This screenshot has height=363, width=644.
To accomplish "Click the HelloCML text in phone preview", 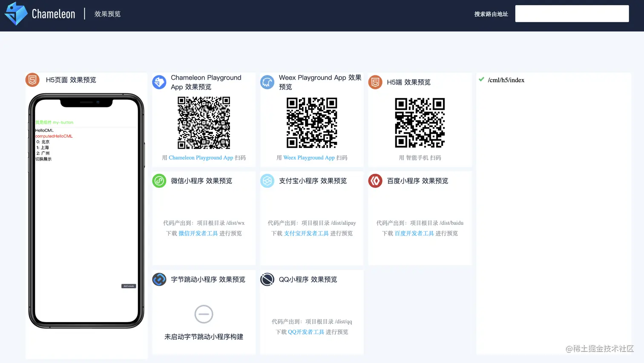I will coord(44,130).
